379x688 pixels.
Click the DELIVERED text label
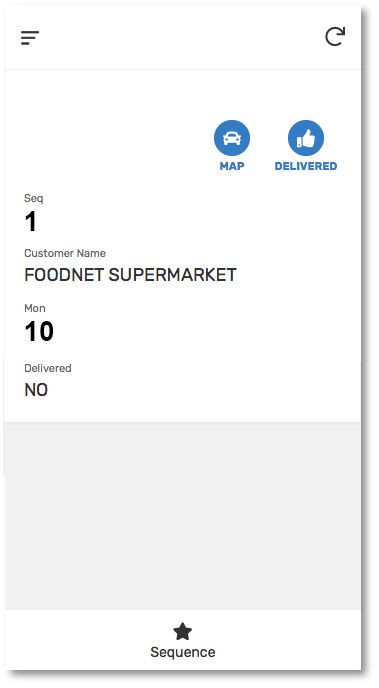point(306,166)
